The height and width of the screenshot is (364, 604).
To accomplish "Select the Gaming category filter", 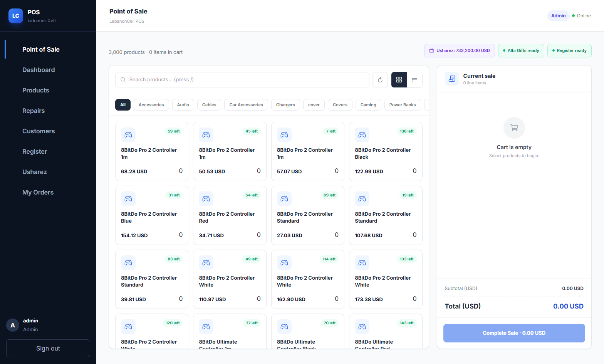I will click(x=368, y=105).
